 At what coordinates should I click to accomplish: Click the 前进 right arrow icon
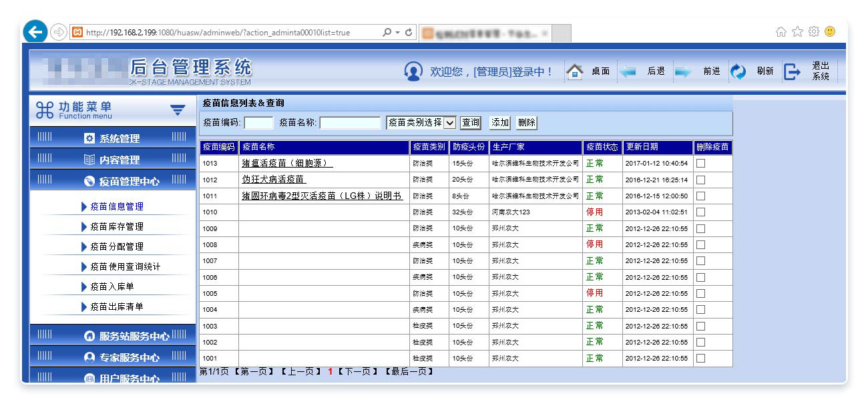[x=682, y=71]
